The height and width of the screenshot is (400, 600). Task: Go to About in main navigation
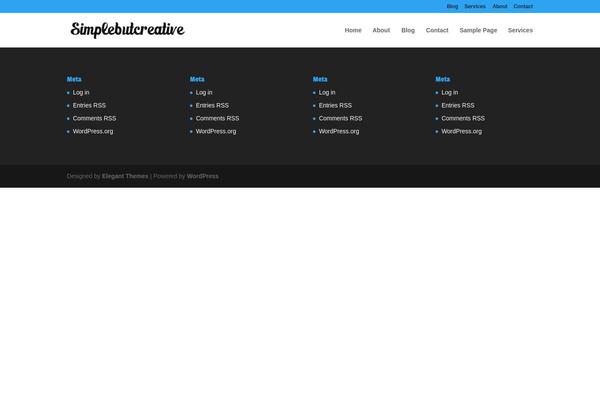pyautogui.click(x=381, y=30)
